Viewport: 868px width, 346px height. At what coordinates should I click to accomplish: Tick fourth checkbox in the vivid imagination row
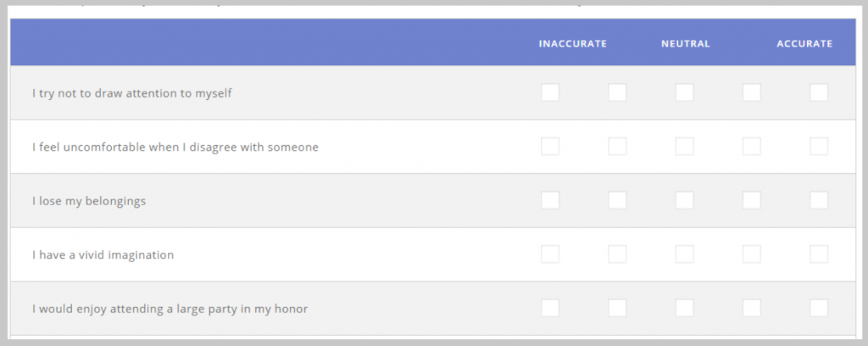[752, 254]
